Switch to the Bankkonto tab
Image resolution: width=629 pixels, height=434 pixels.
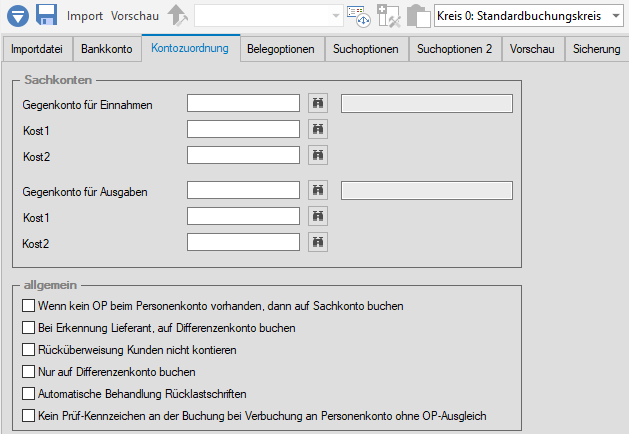click(x=107, y=49)
